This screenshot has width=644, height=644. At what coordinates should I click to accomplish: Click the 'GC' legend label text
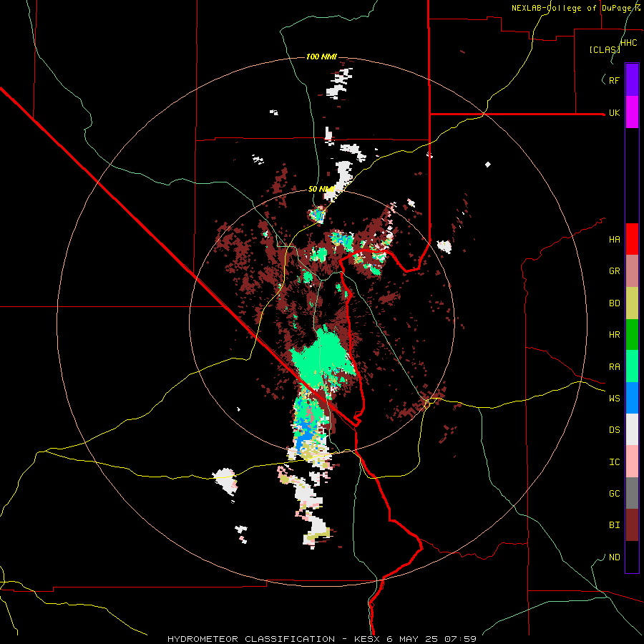(614, 494)
